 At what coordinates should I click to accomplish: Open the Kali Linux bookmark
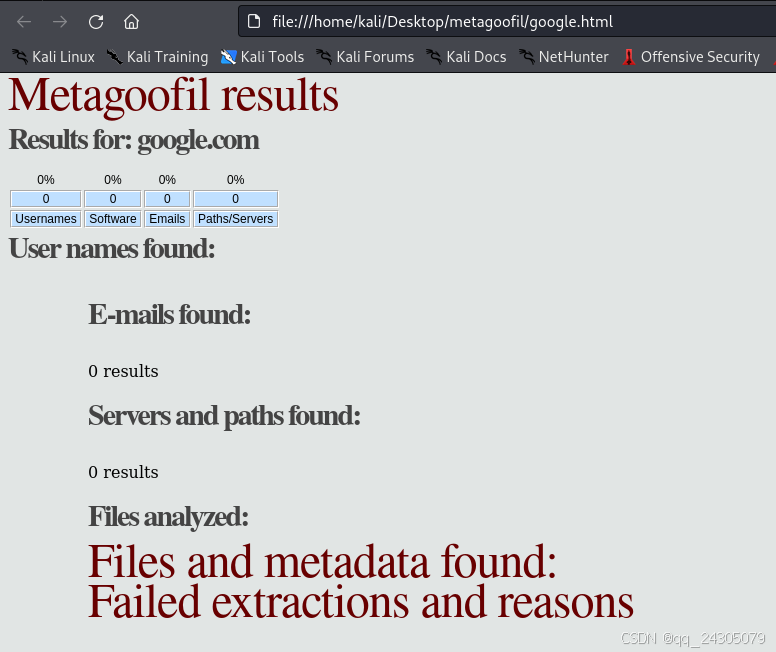(53, 57)
